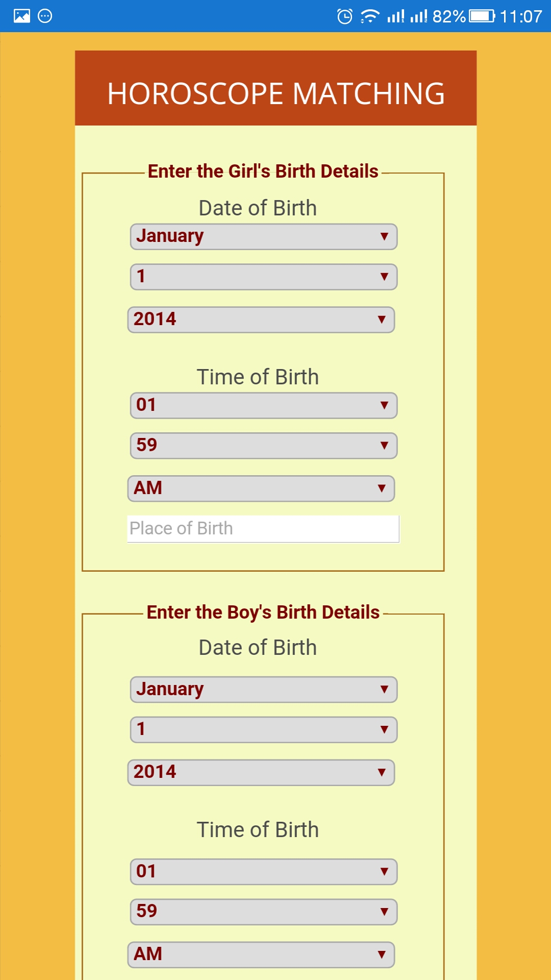Choose the boy's birth year dropdown
The width and height of the screenshot is (551, 980).
(x=261, y=773)
